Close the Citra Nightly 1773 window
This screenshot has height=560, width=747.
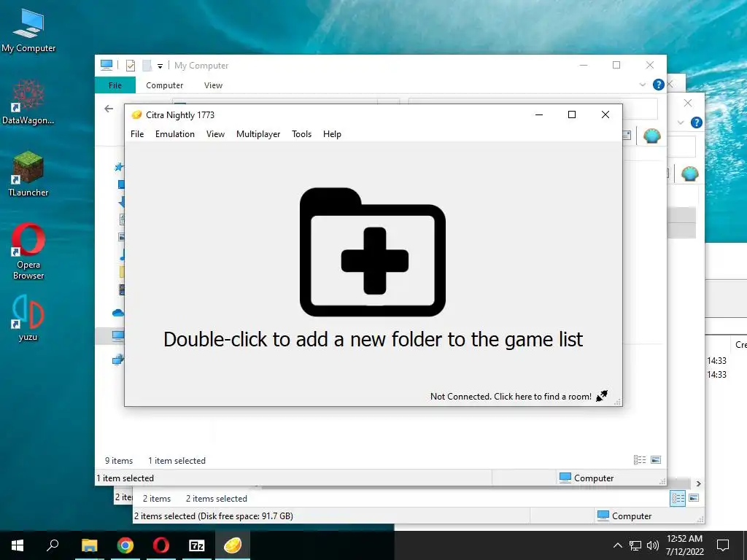pyautogui.click(x=605, y=114)
